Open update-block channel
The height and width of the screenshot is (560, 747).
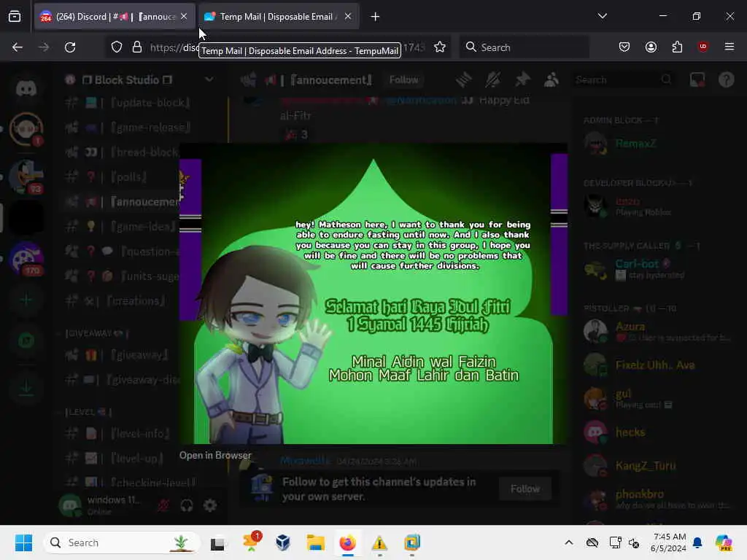tap(127, 103)
